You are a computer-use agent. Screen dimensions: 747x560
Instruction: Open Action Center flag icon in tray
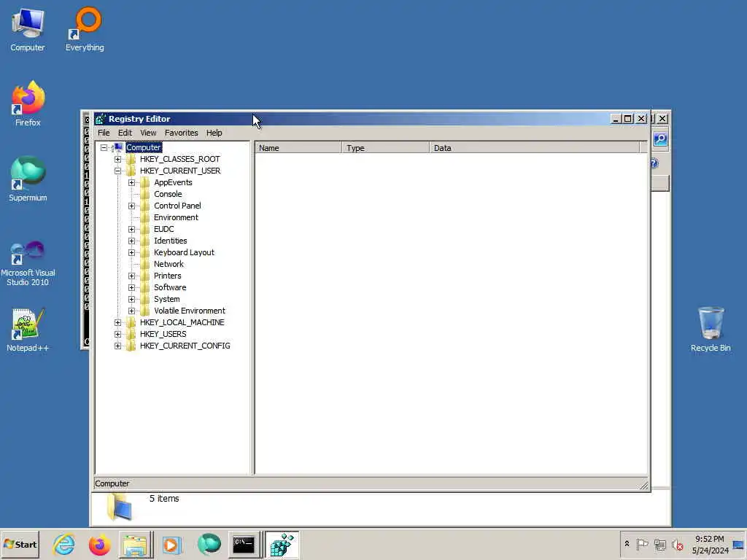[642, 544]
